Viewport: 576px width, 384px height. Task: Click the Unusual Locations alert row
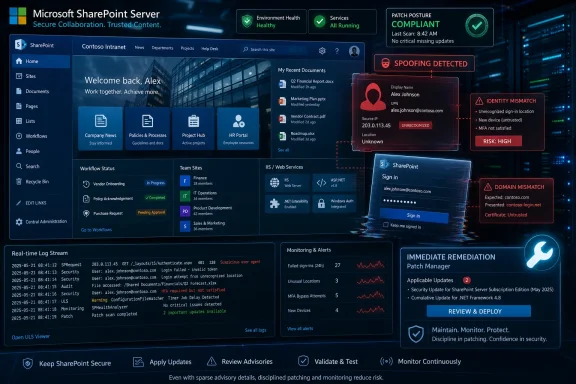[336, 281]
